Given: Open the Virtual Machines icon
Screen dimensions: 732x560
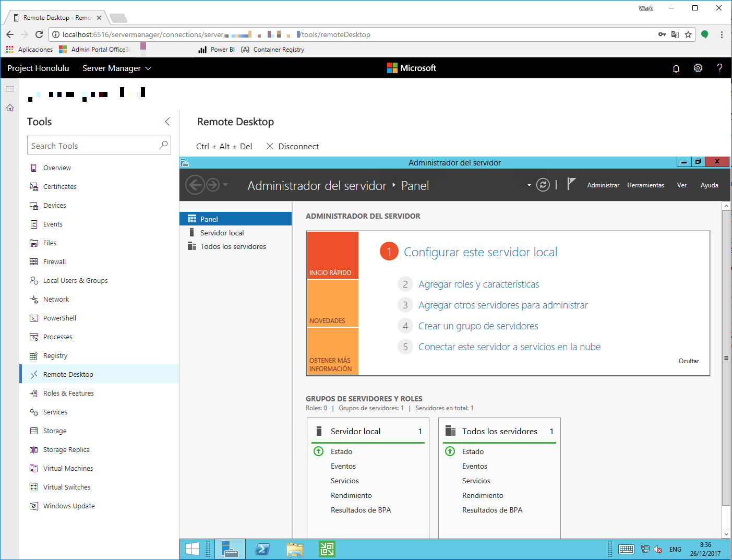Looking at the screenshot, I should pyautogui.click(x=34, y=469).
